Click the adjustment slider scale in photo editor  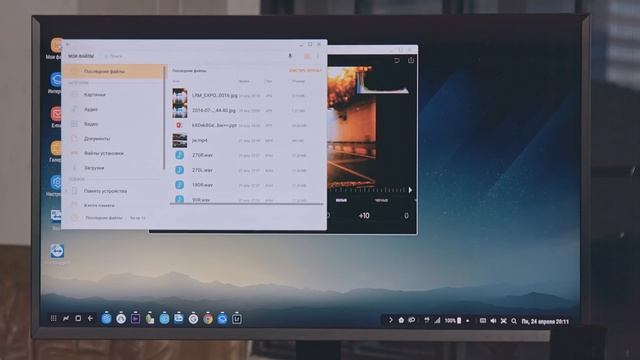[369, 190]
